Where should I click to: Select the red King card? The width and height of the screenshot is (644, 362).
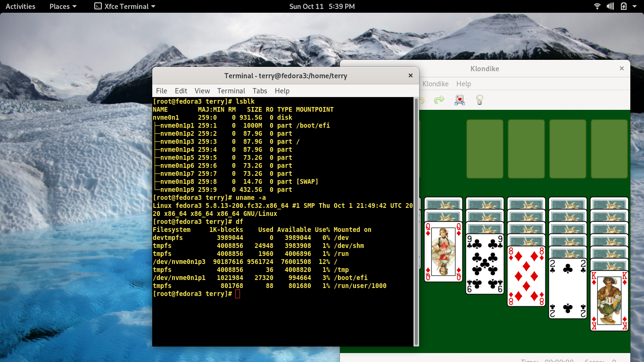point(610,301)
